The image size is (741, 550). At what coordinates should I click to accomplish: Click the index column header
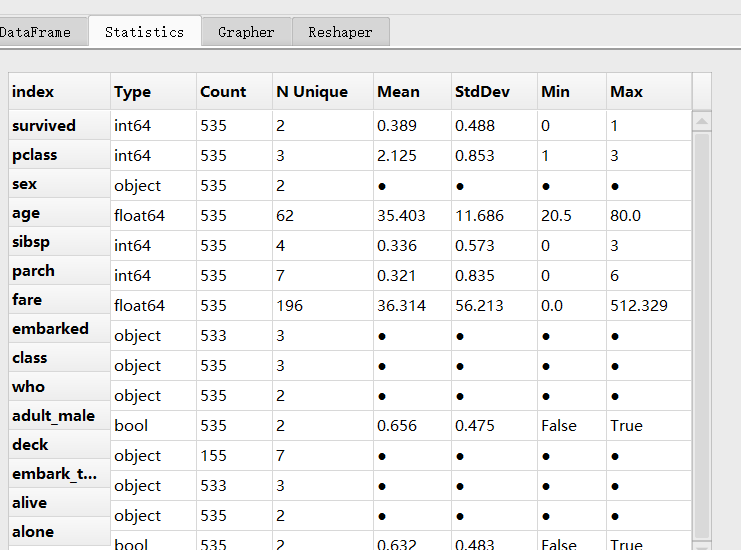pyautogui.click(x=60, y=91)
